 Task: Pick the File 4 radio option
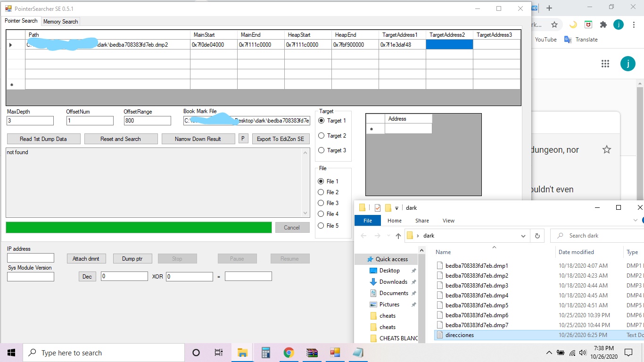click(329, 214)
